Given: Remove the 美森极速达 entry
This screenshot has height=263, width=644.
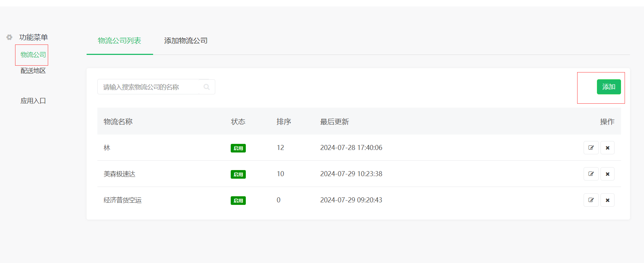Looking at the screenshot, I should click(x=607, y=174).
